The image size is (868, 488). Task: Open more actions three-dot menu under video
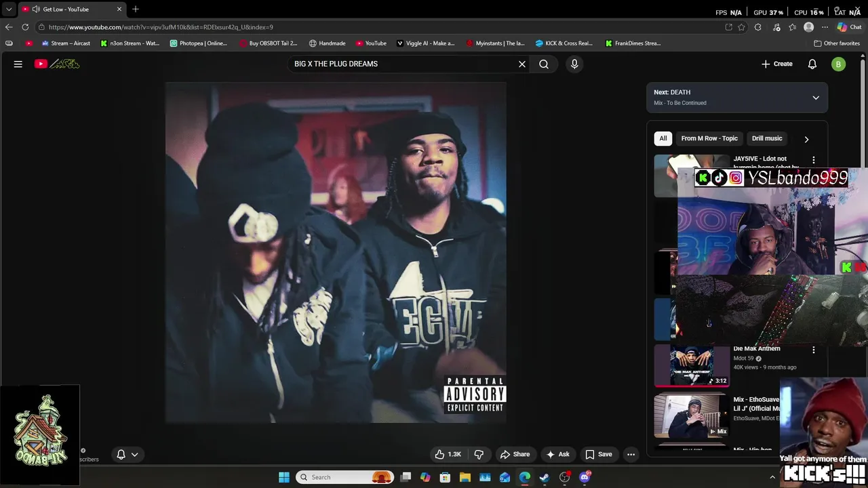(x=631, y=454)
